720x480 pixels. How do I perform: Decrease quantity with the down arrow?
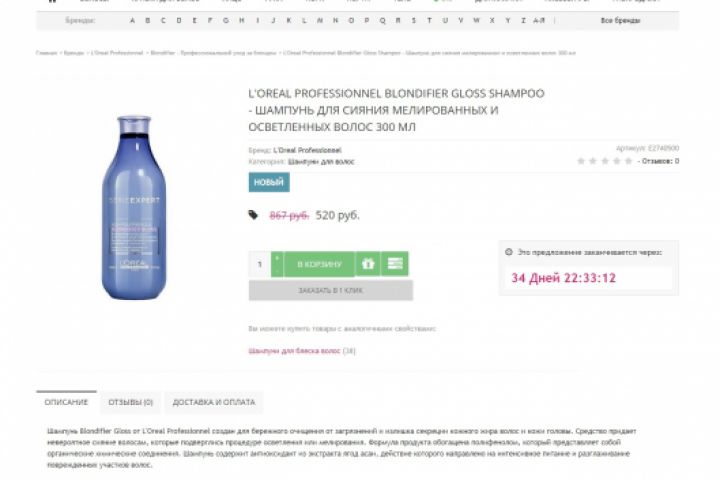coord(277,271)
